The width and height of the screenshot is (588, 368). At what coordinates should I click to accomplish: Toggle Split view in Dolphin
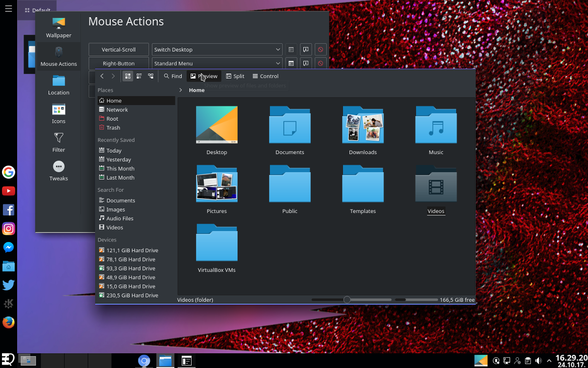[235, 76]
